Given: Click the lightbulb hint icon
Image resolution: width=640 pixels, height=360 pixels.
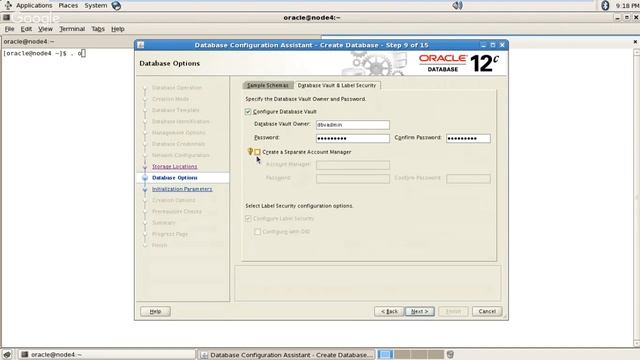Looking at the screenshot, I should pos(250,151).
